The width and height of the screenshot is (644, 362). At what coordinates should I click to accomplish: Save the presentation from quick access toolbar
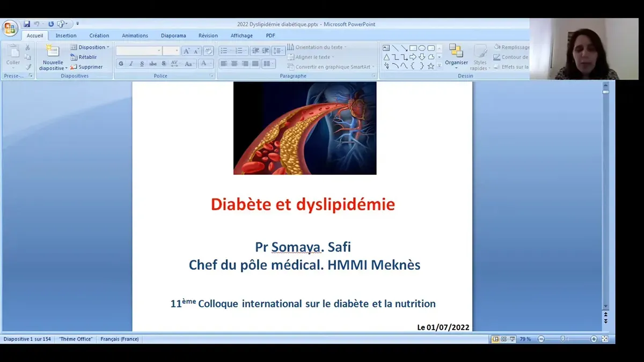click(27, 24)
